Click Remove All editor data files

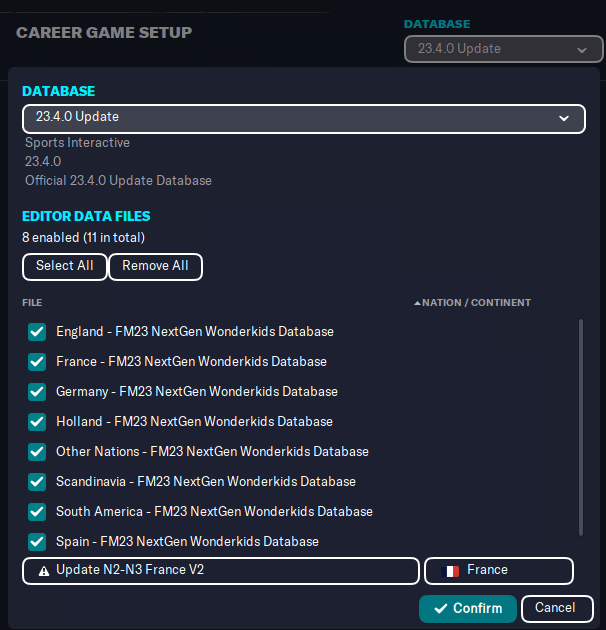(155, 266)
